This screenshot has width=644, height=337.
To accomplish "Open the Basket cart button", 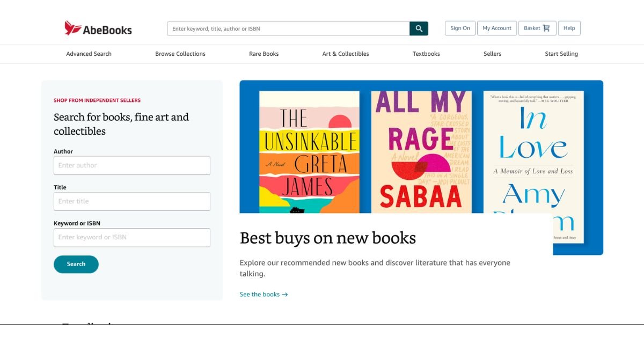I will coord(537,28).
